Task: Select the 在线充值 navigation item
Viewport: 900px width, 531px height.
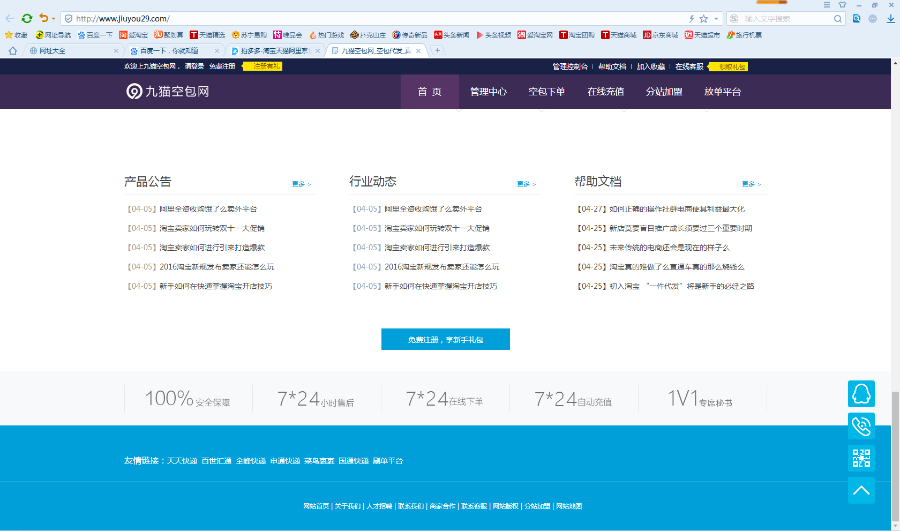Action: pyautogui.click(x=605, y=91)
